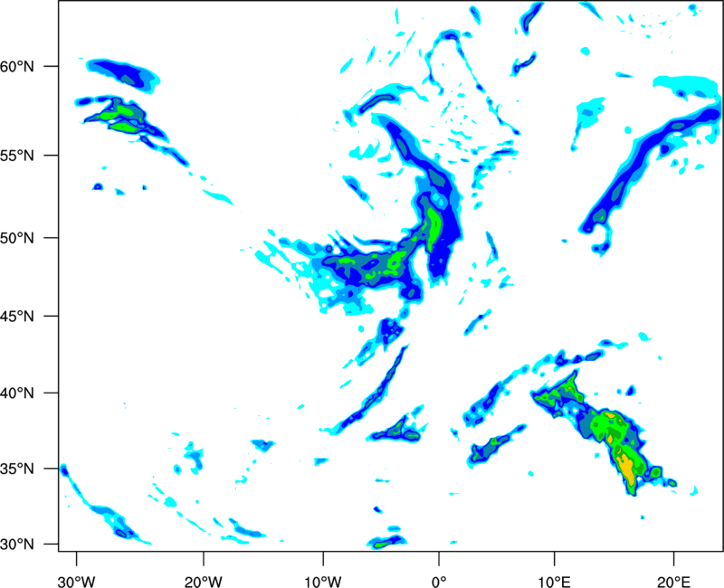724x588 pixels.
Task: Click the 0° longitude label
Action: (439, 582)
